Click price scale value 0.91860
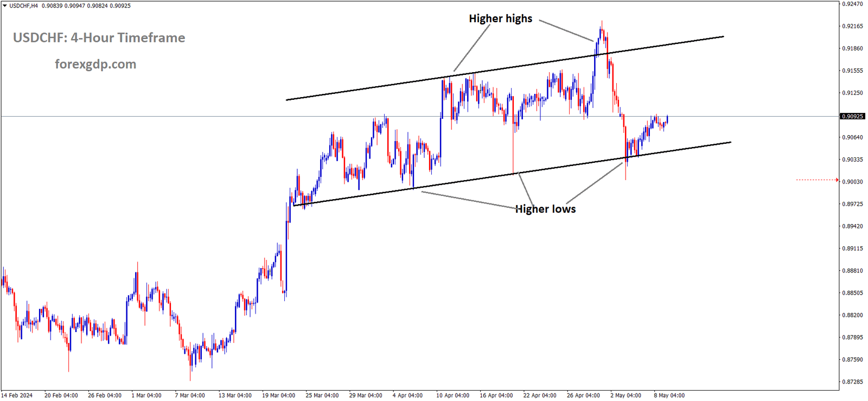This screenshot has height=401, width=868. [x=852, y=48]
